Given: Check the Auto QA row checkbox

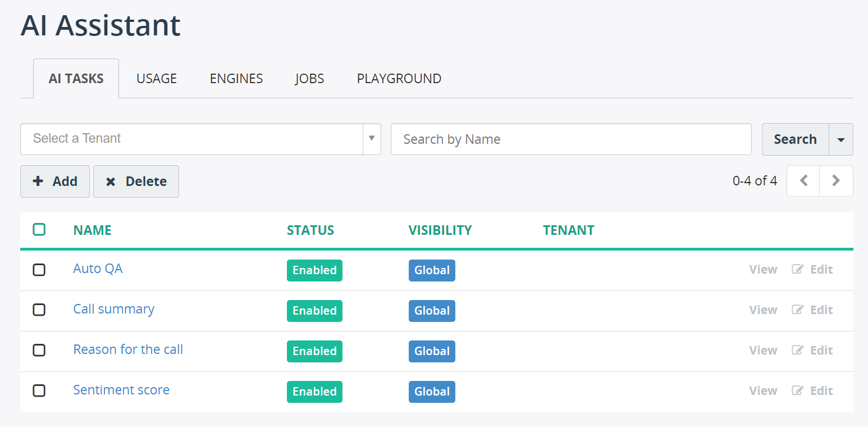Looking at the screenshot, I should [x=39, y=270].
